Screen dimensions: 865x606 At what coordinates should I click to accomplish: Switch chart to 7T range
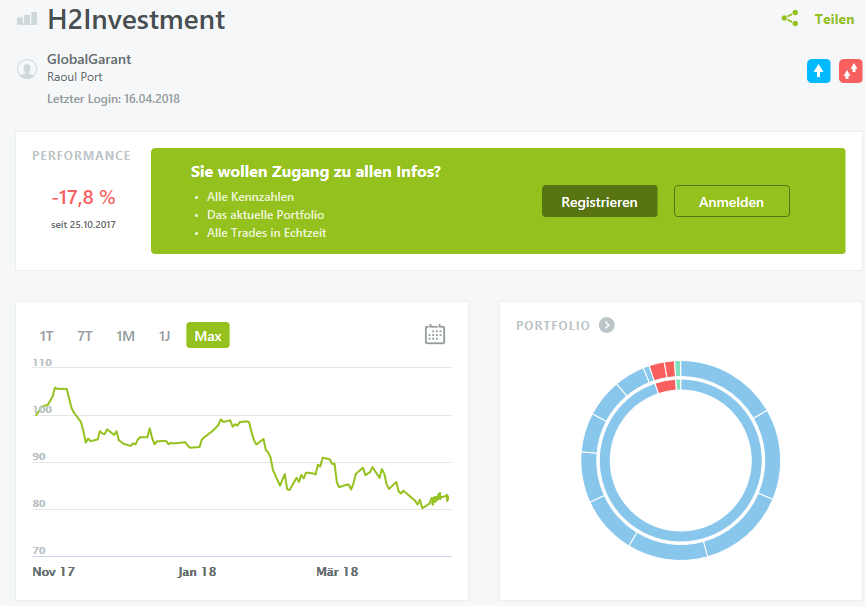click(x=85, y=336)
